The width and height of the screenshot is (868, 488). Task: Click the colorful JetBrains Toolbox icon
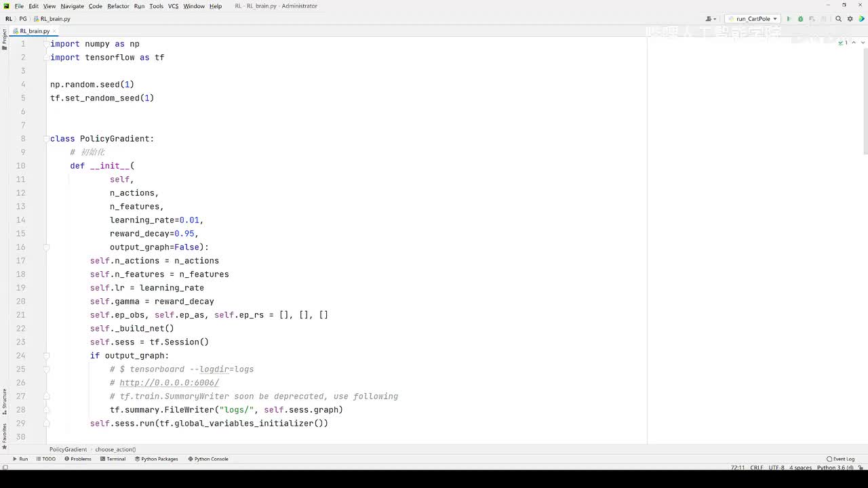click(x=861, y=19)
